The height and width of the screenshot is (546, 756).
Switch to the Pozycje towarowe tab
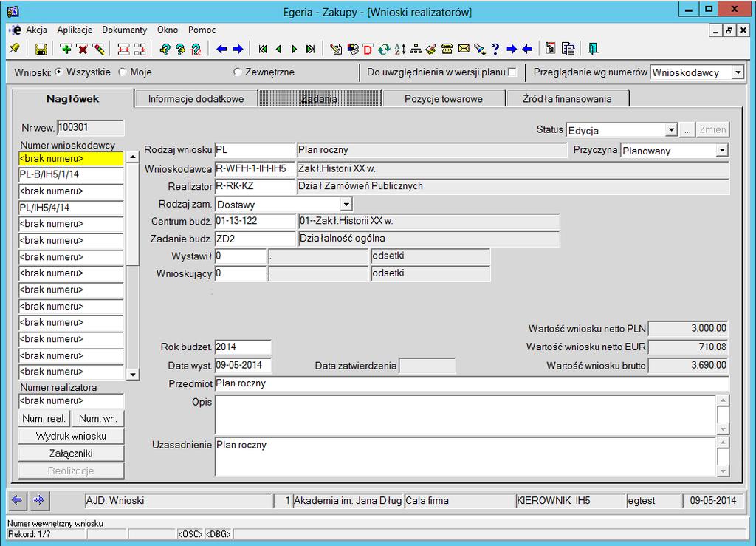pyautogui.click(x=444, y=98)
